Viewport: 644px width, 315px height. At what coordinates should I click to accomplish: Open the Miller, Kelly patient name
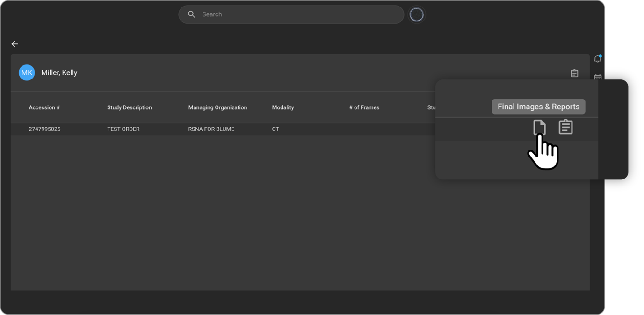pos(59,72)
